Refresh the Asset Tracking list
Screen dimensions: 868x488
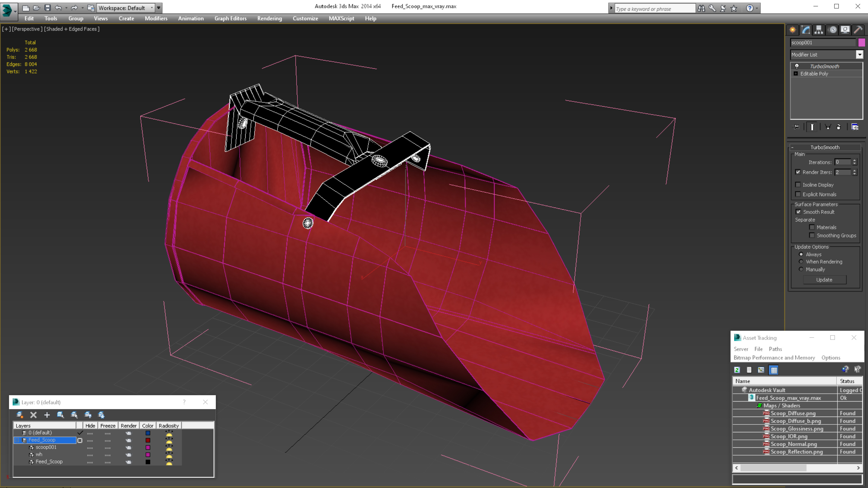coord(737,370)
